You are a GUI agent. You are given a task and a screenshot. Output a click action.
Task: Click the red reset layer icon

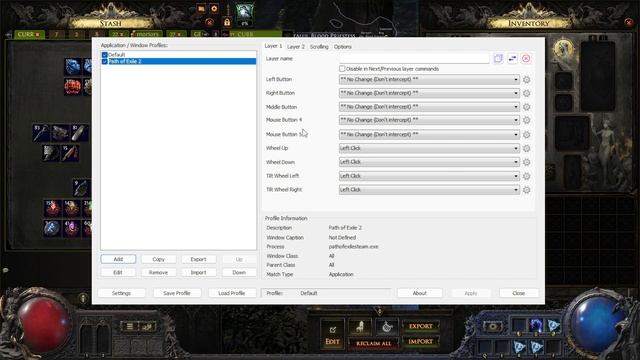pyautogui.click(x=526, y=59)
